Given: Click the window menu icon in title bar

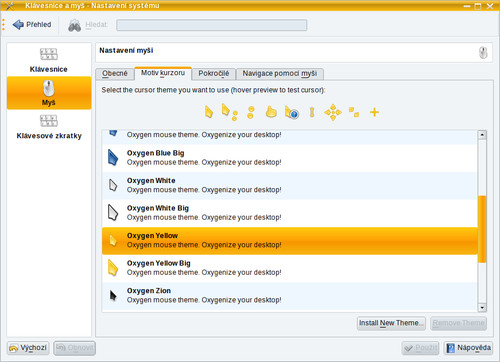Looking at the screenshot, I should (9, 5).
